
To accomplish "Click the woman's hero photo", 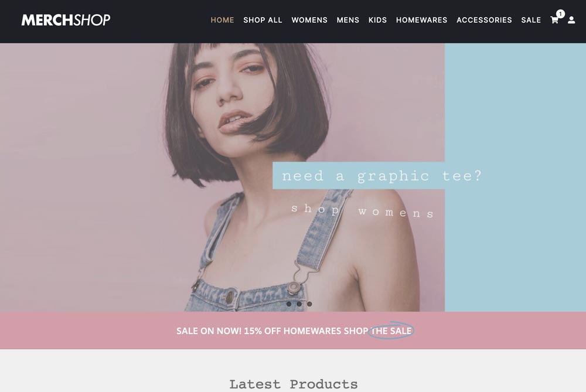I will (222, 177).
